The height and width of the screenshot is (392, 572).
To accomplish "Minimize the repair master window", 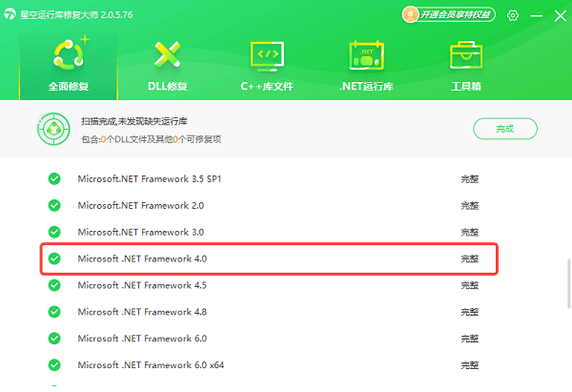I will 536,15.
